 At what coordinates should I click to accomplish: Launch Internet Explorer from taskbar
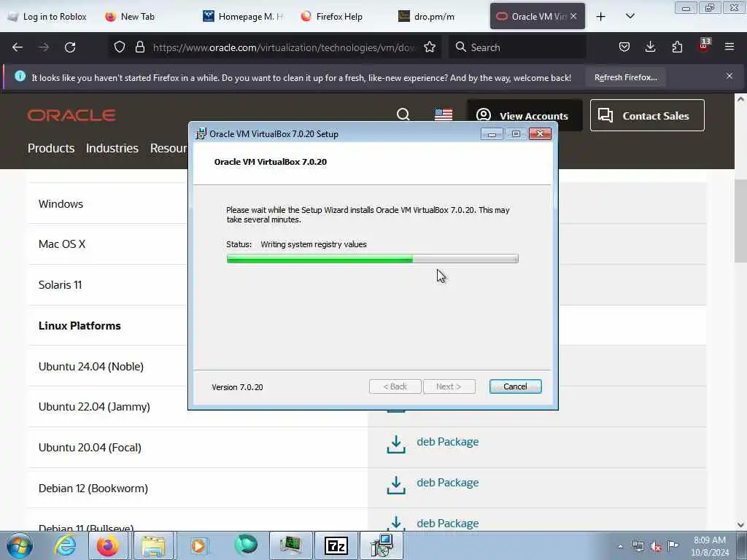click(x=65, y=545)
